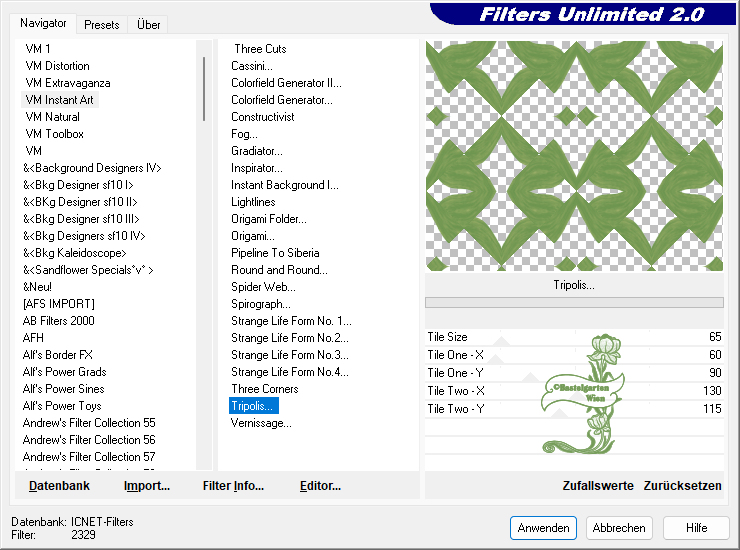
Task: Select AB Filters 2000 category
Action: coord(59,321)
